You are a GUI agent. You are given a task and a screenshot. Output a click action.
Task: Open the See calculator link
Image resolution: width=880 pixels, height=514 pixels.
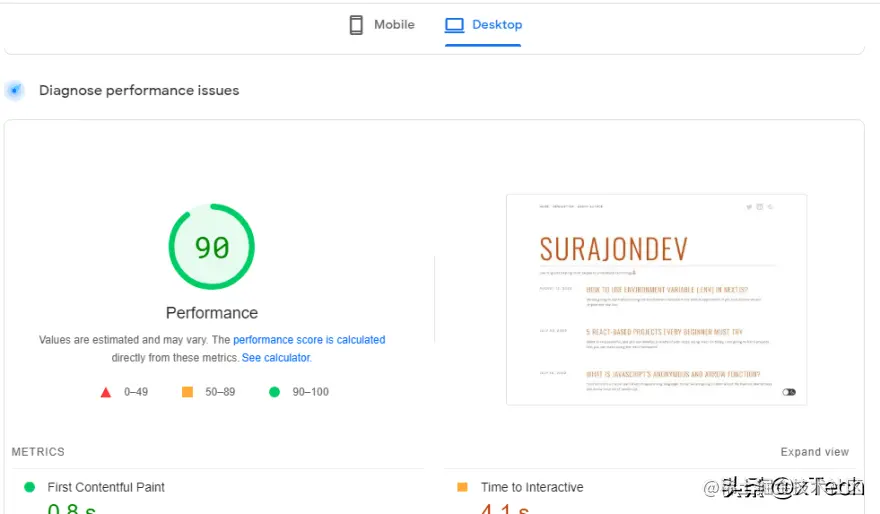point(276,357)
